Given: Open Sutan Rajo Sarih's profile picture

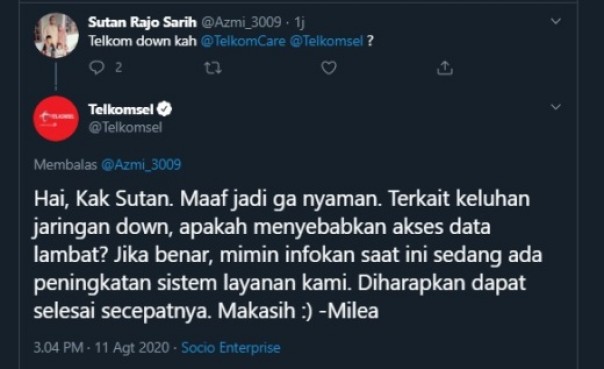Looking at the screenshot, I should [56, 35].
